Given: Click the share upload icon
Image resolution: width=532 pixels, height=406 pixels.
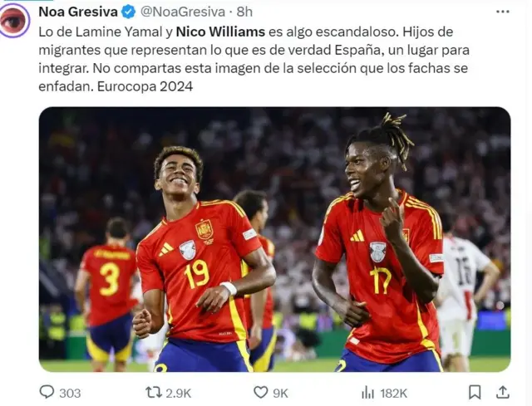Looking at the screenshot, I should point(502,392).
